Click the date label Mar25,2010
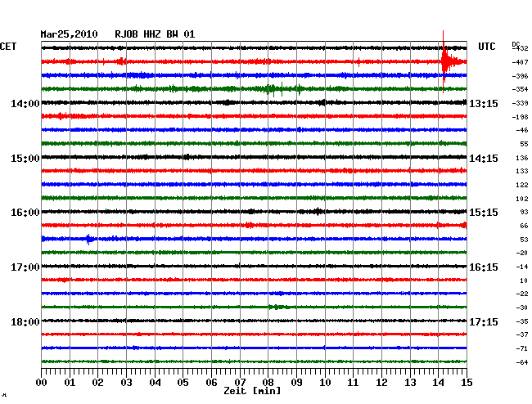The width and height of the screenshot is (532, 404). 69,34
